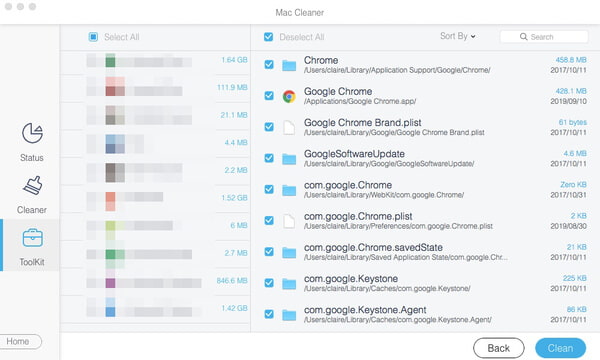This screenshot has width=600, height=360.
Task: Select the Cleaner brush icon
Action: pyautogui.click(x=32, y=186)
